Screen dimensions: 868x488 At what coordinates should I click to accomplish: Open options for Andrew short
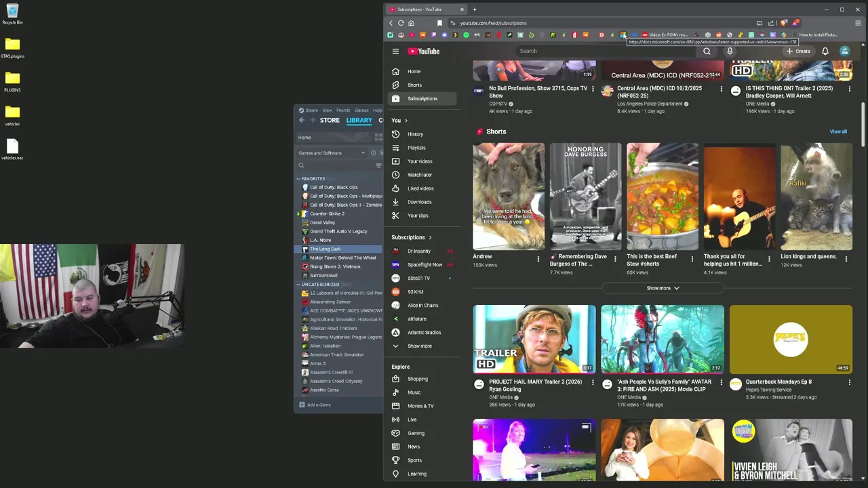coord(538,259)
